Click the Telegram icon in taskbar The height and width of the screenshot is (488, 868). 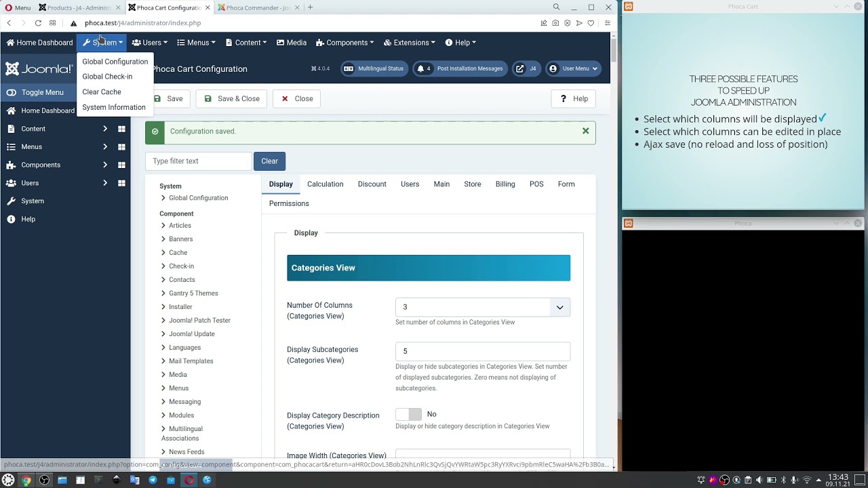[153, 480]
